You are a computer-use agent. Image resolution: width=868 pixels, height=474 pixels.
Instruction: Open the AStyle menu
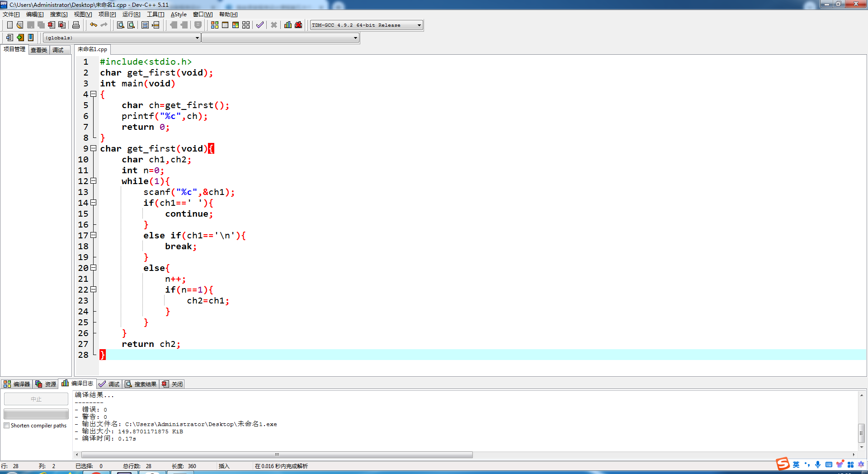(179, 14)
